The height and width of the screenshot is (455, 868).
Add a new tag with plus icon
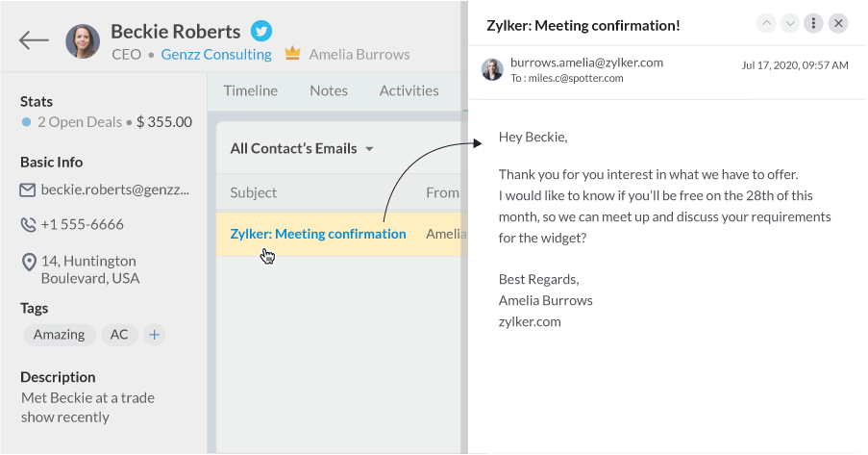pyautogui.click(x=154, y=335)
